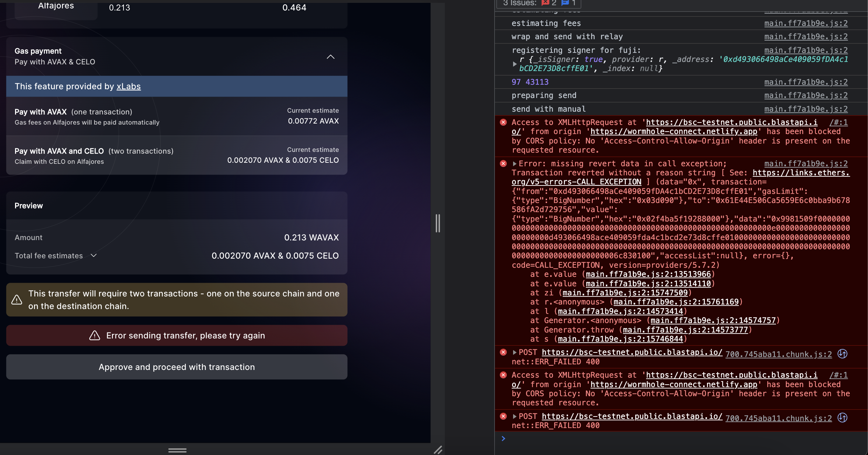Expand the first POST blastapi.io request entry
868x455 pixels.
pos(514,352)
